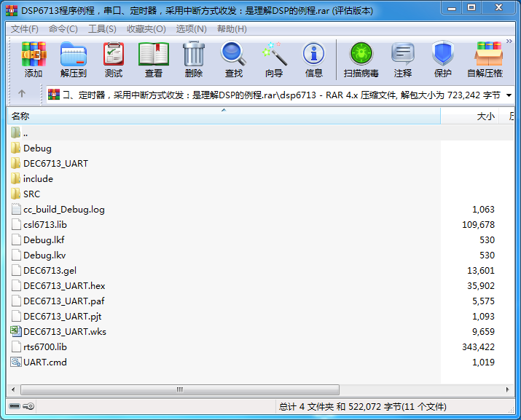Select file DEC6713_UART.hex
This screenshot has width=521, height=420.
tap(58, 285)
